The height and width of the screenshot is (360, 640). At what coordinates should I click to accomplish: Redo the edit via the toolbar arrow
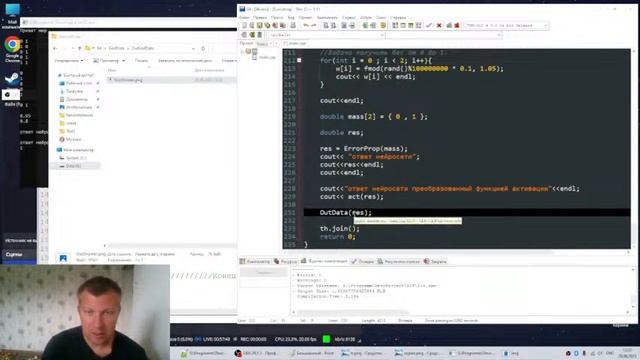(x=313, y=25)
